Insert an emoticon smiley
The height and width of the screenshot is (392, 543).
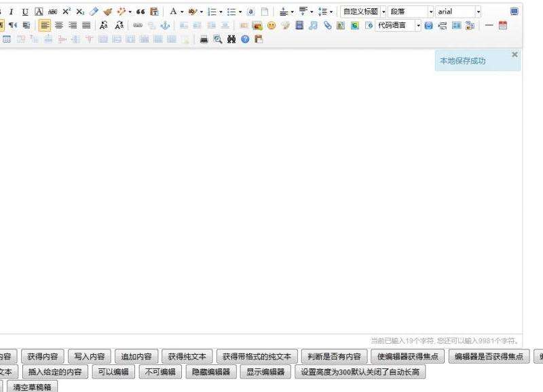pos(271,25)
